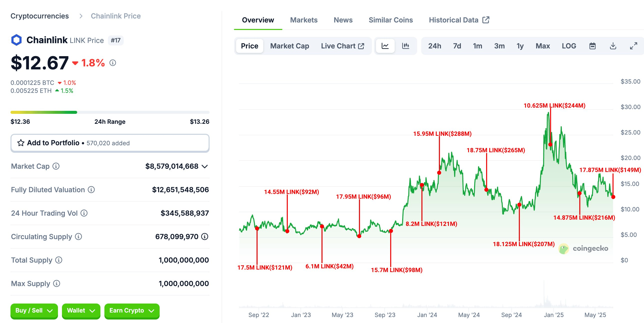Viewport: 644px width, 323px height.
Task: Click the Market Cap info icon
Action: click(56, 166)
